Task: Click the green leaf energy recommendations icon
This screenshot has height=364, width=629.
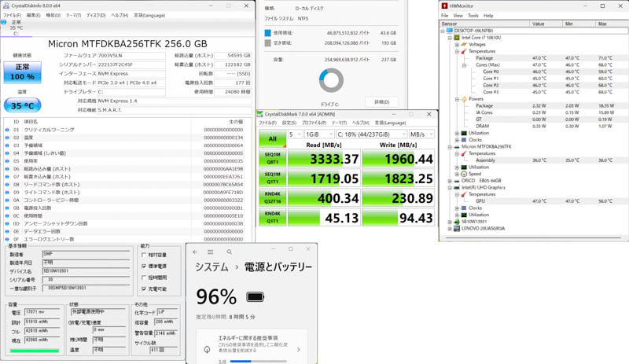Action: coord(208,350)
